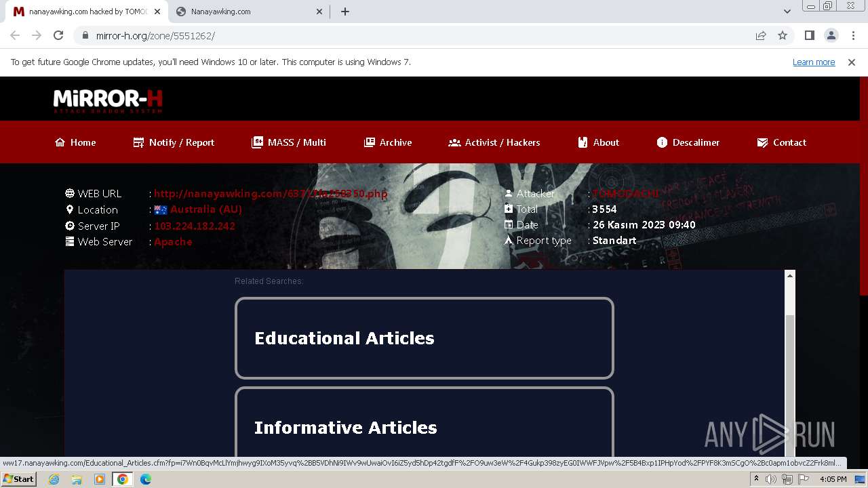The height and width of the screenshot is (488, 868).
Task: Open a new browser tab
Action: coord(344,12)
